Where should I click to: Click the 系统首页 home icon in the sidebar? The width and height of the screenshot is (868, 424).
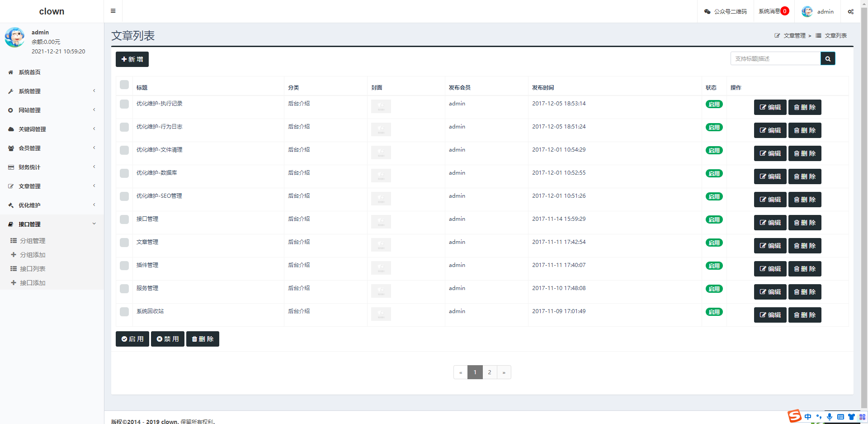(11, 72)
